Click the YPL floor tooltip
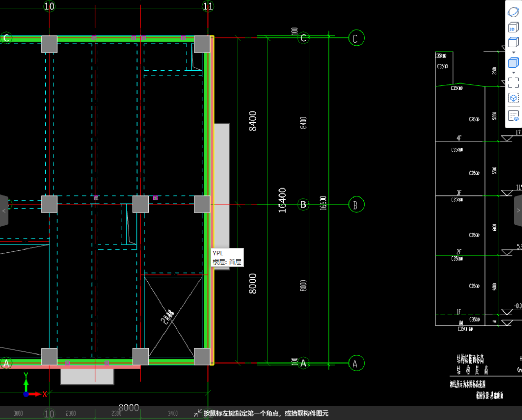Screen dimensions: 522x420 227,257
